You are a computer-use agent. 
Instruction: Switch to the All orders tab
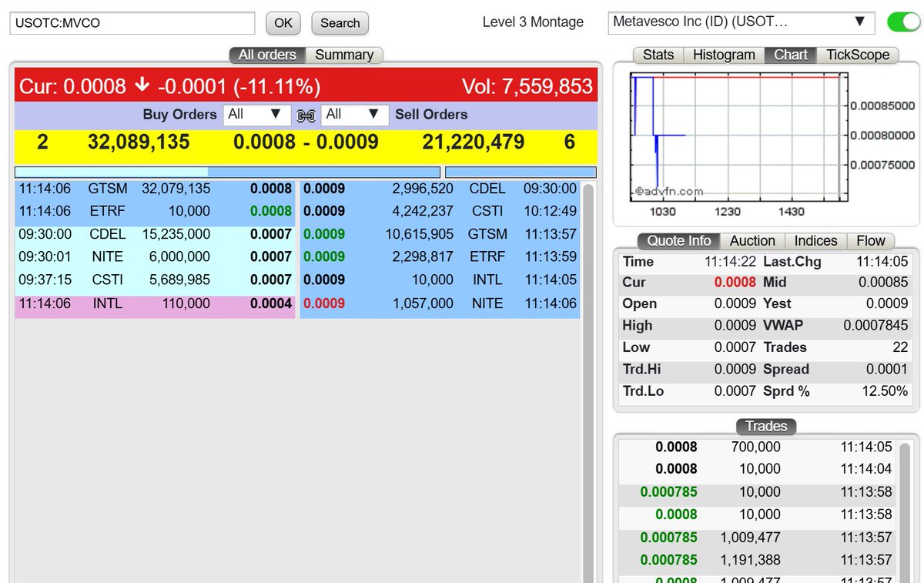coord(267,55)
